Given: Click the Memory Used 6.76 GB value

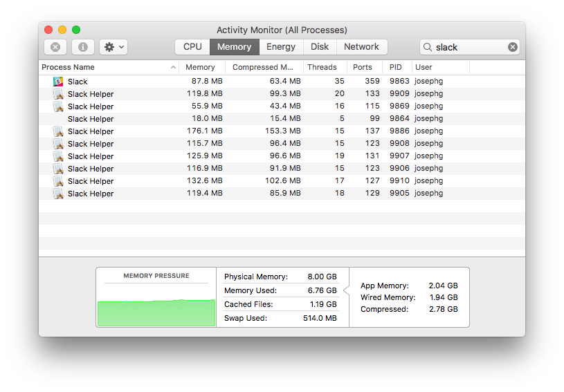Looking at the screenshot, I should pos(322,290).
